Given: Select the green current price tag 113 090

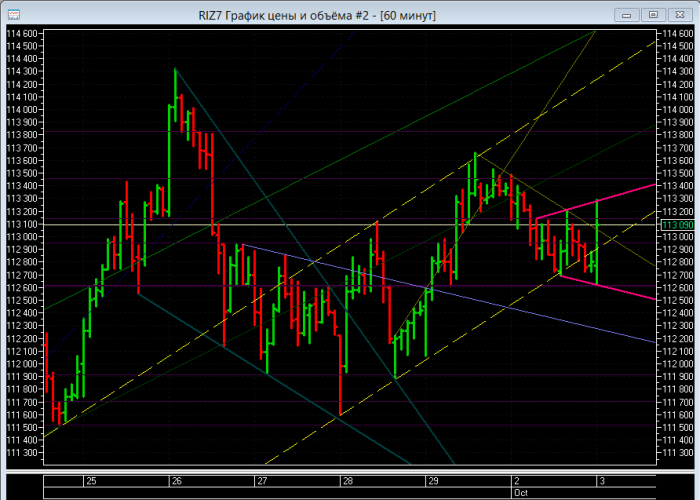Looking at the screenshot, I should pyautogui.click(x=677, y=225).
